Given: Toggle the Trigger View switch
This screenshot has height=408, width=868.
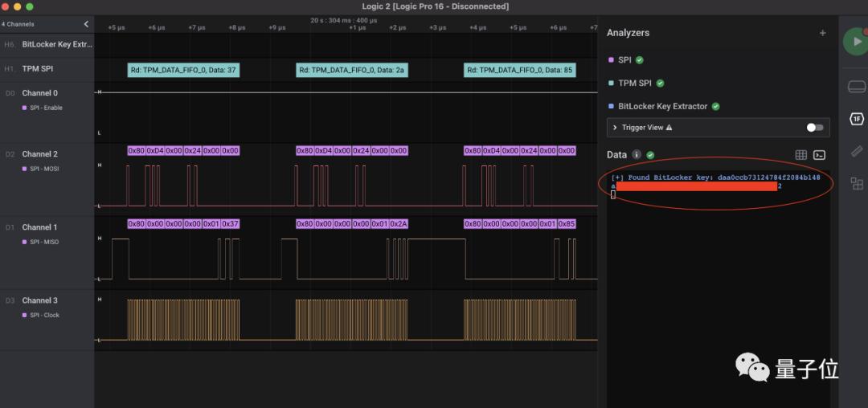Looking at the screenshot, I should (815, 127).
